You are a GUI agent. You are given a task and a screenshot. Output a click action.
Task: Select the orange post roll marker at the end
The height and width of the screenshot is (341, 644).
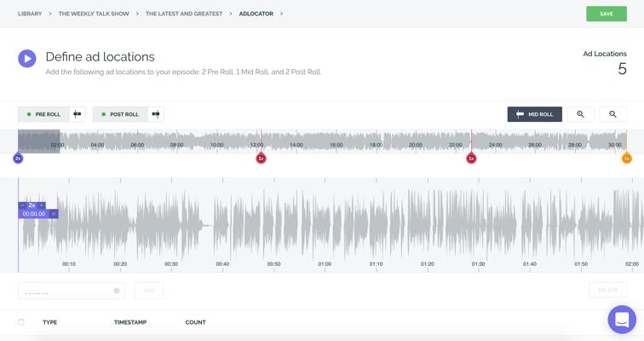tap(626, 159)
